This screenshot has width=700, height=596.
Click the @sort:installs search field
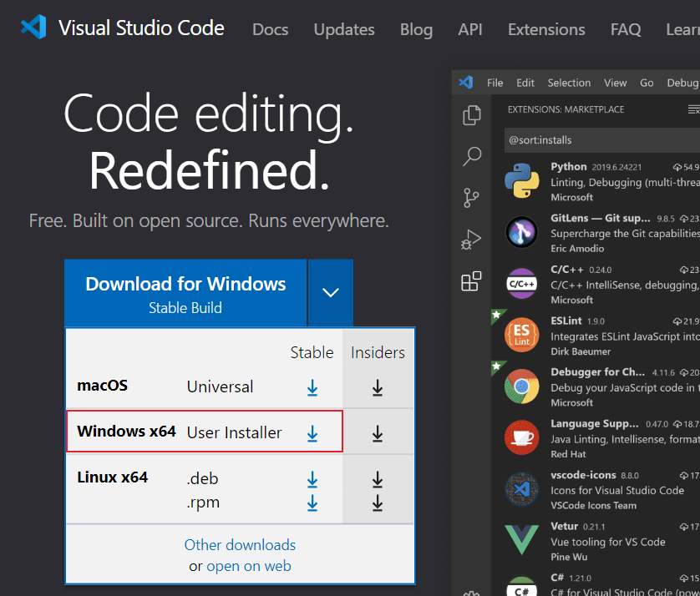pos(601,140)
